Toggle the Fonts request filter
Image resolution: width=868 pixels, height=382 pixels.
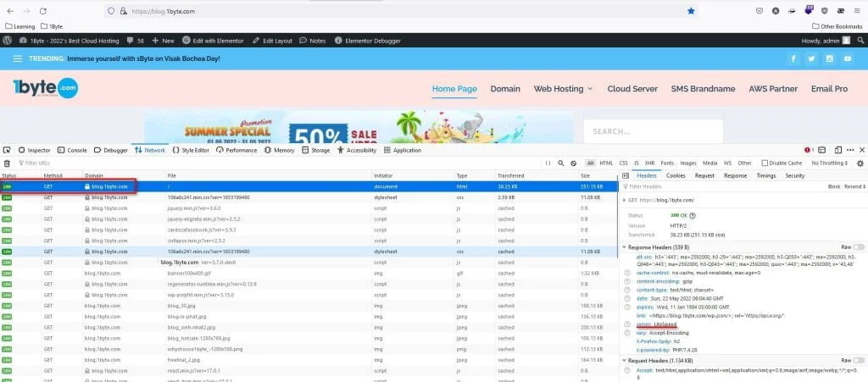(667, 163)
